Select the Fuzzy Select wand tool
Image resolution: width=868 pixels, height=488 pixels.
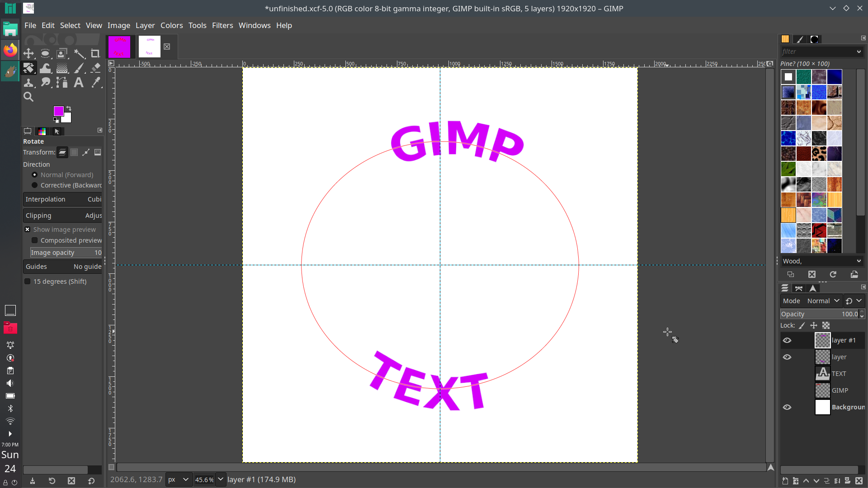(79, 54)
